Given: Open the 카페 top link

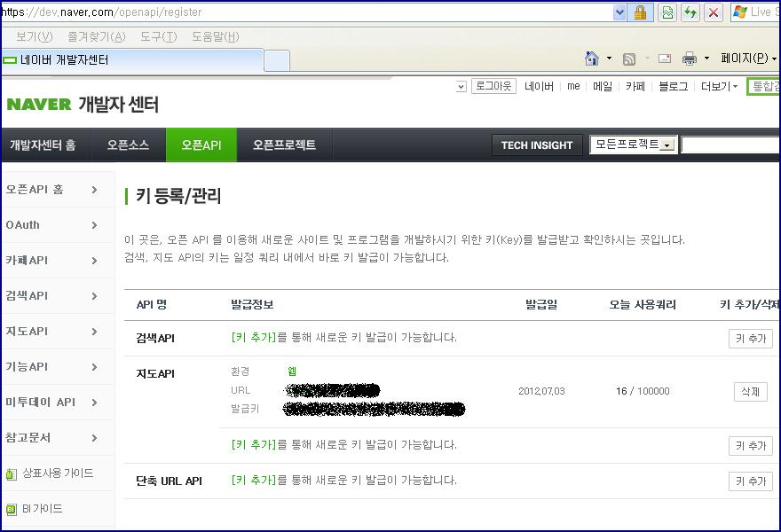Looking at the screenshot, I should click(635, 87).
